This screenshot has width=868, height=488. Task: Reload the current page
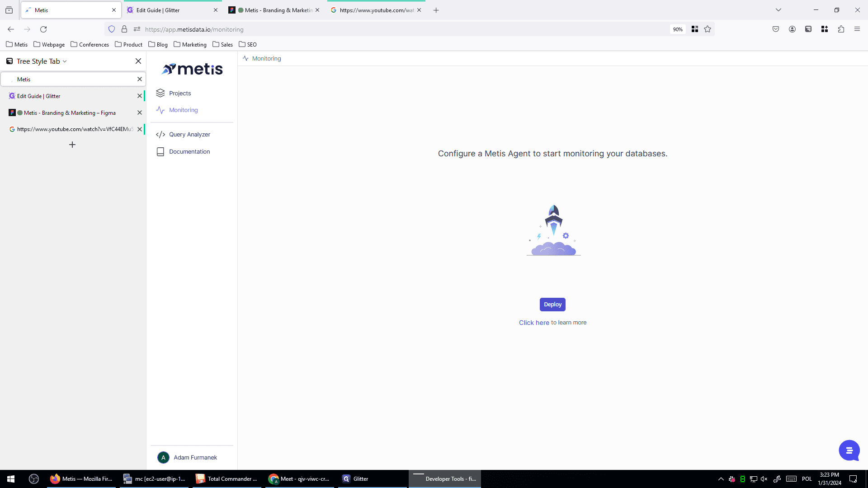[43, 29]
